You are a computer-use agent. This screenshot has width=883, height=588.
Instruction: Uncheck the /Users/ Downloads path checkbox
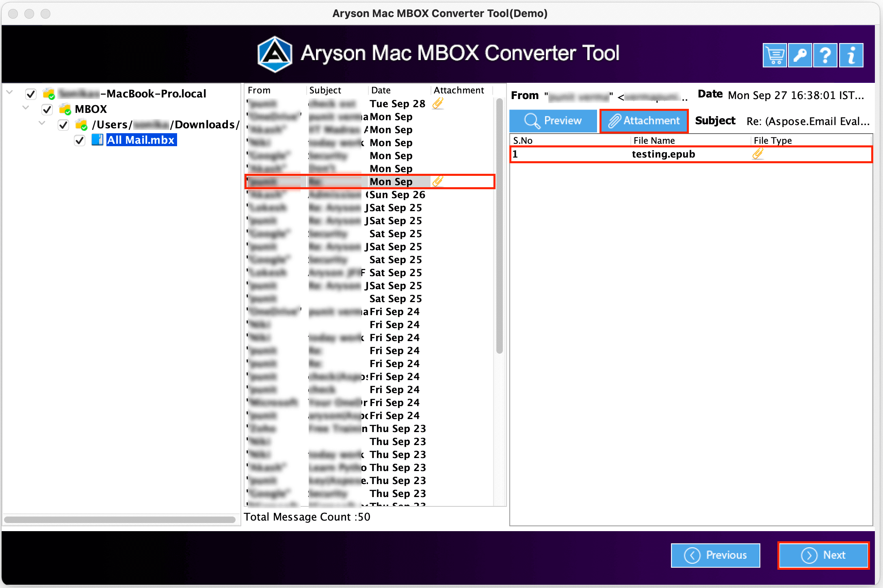coord(63,125)
